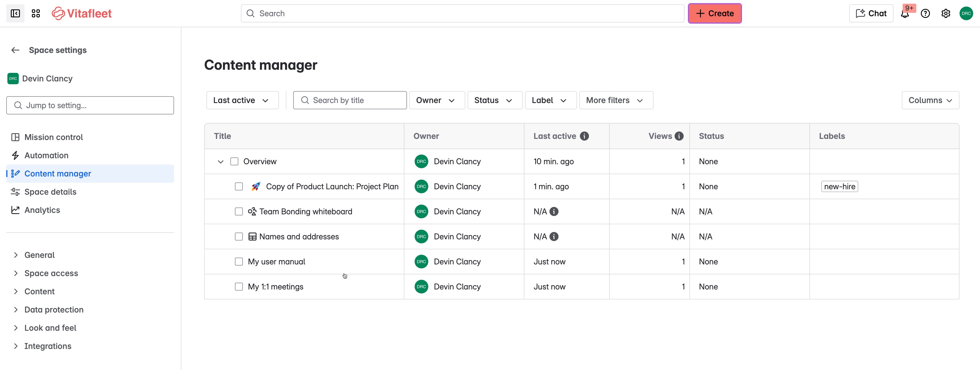Collapse the Overview tree row
980x370 pixels.
click(x=220, y=162)
